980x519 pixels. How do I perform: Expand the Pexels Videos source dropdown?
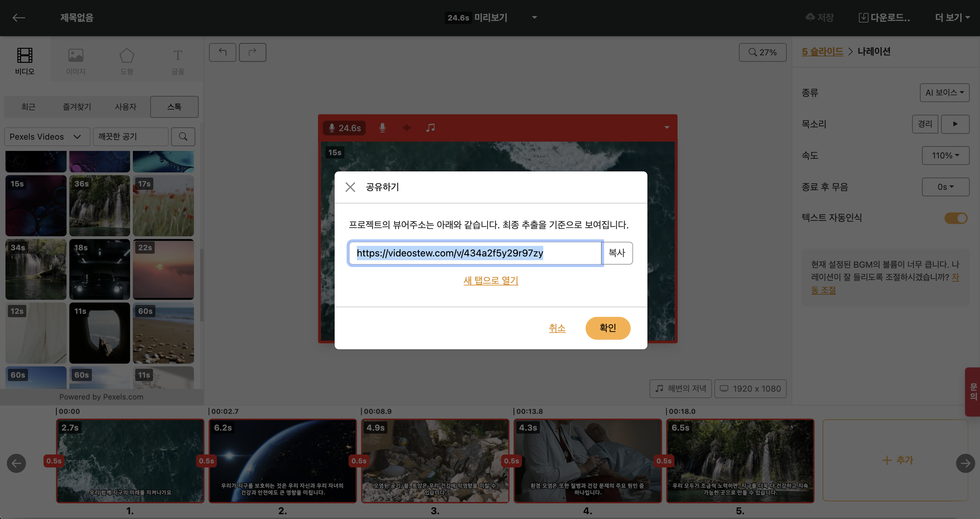(x=46, y=137)
